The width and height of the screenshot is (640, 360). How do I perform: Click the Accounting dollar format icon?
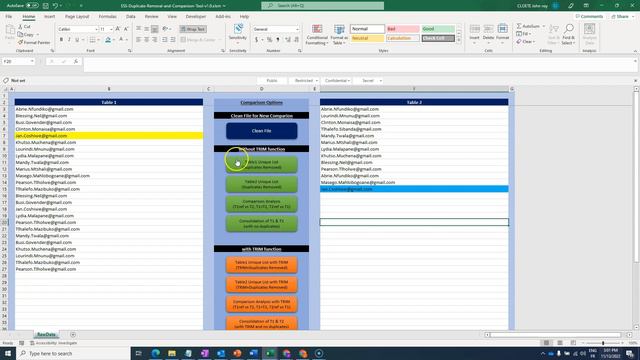pos(256,40)
